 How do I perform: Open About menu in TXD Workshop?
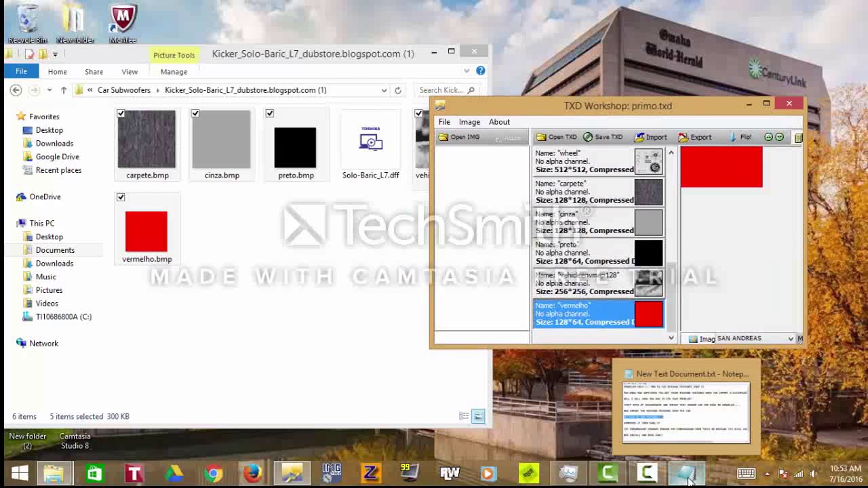tap(499, 122)
